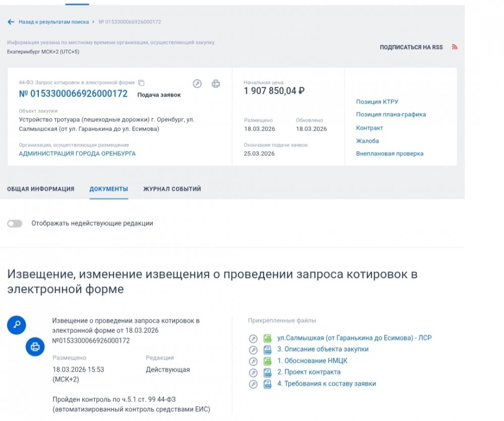This screenshot has width=504, height=421.
Task: Click signature icon beside Проект контракта
Action: 253,373
